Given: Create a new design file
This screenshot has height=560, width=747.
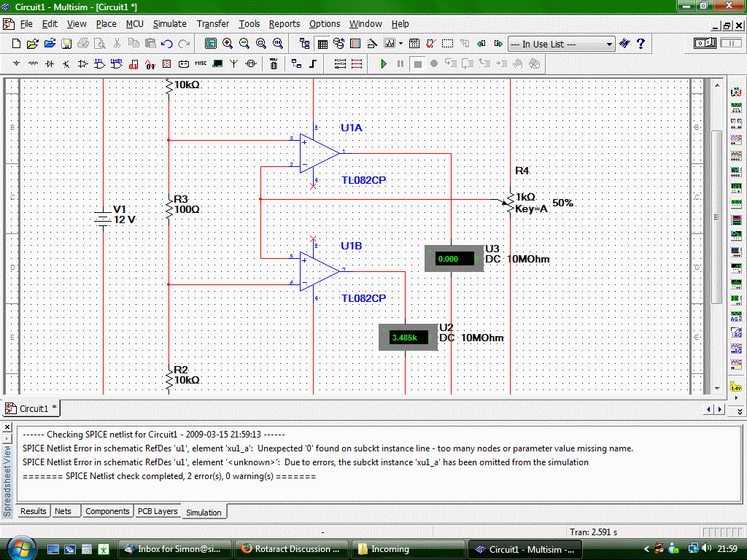Looking at the screenshot, I should [16, 44].
